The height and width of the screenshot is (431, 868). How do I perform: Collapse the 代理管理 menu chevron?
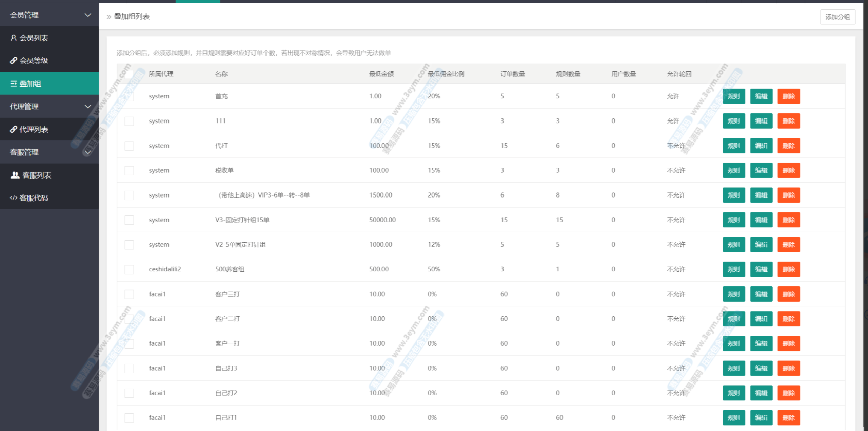pos(88,107)
